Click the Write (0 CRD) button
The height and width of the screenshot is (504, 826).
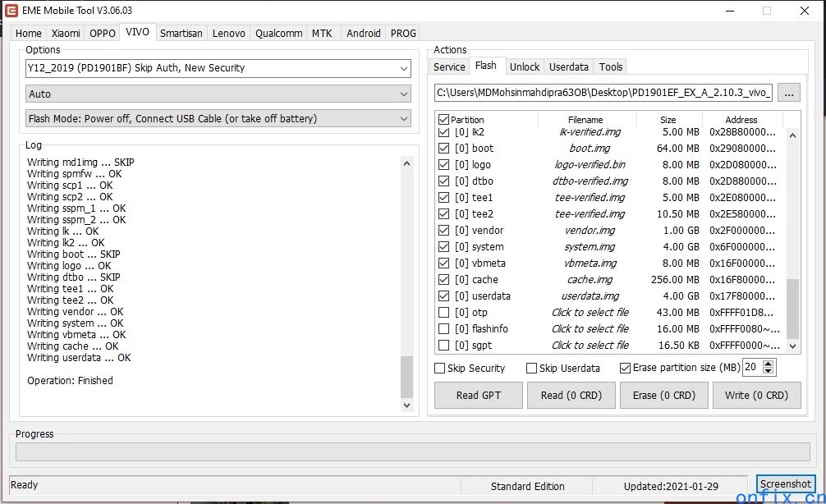coord(756,395)
